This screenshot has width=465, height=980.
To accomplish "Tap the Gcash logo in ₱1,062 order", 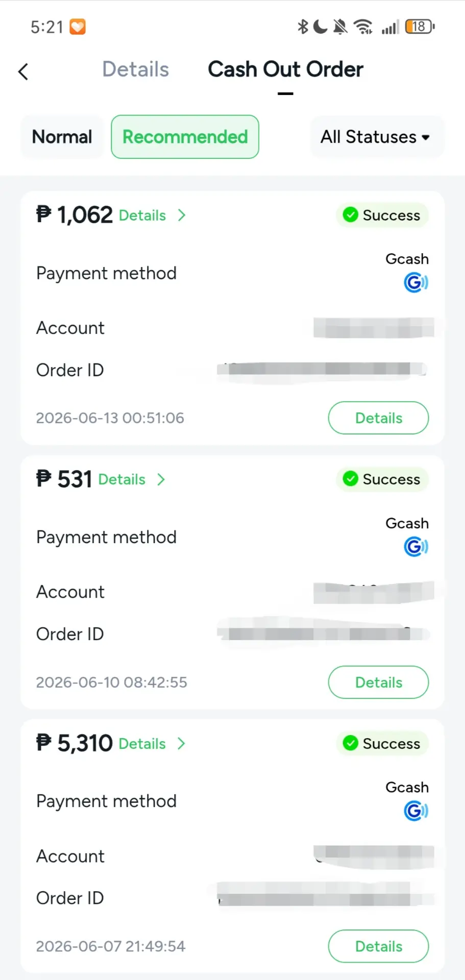I will point(415,282).
